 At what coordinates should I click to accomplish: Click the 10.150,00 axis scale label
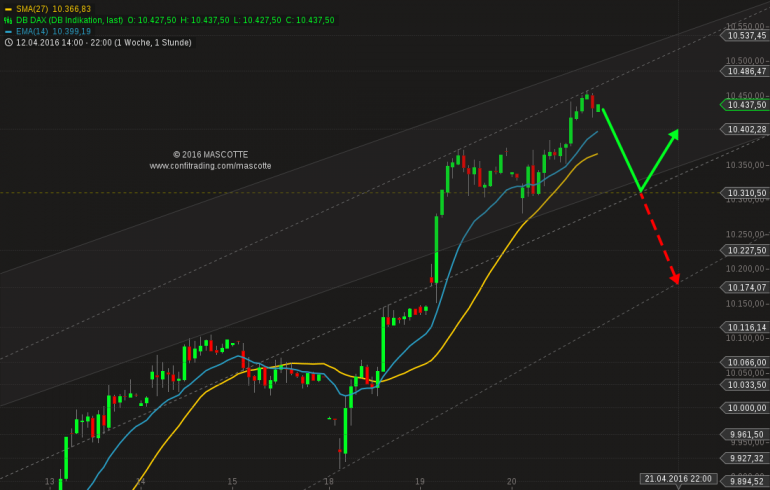745,304
